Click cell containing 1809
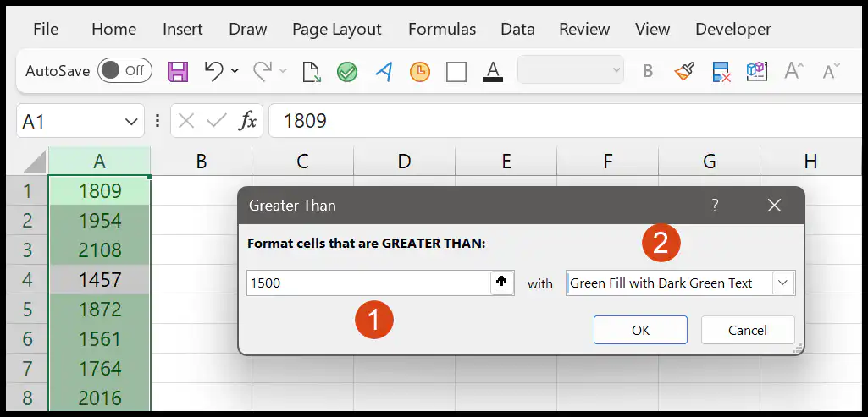 (x=100, y=191)
